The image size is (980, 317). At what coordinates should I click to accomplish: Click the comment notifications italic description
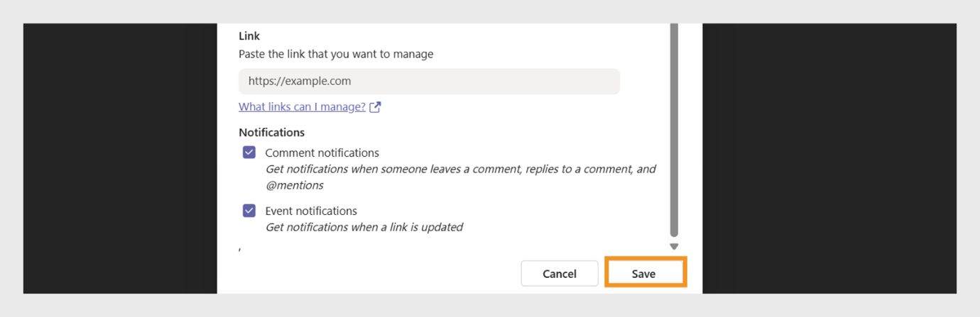click(460, 169)
